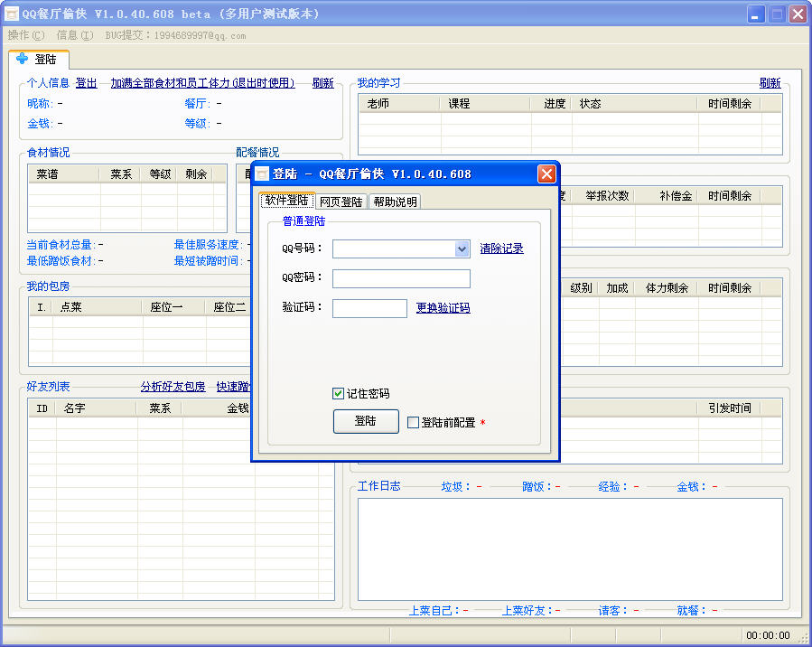Close the 登陆 login dialog

(x=546, y=174)
